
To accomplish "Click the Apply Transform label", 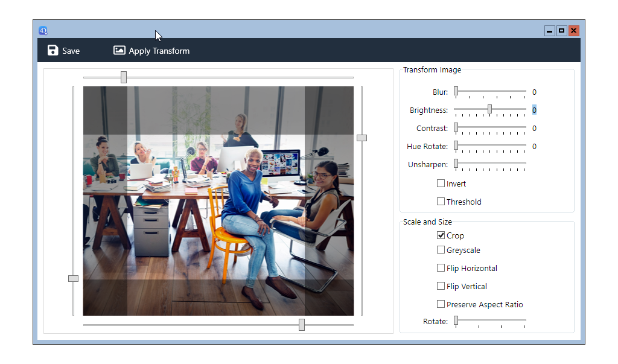I will pyautogui.click(x=159, y=51).
